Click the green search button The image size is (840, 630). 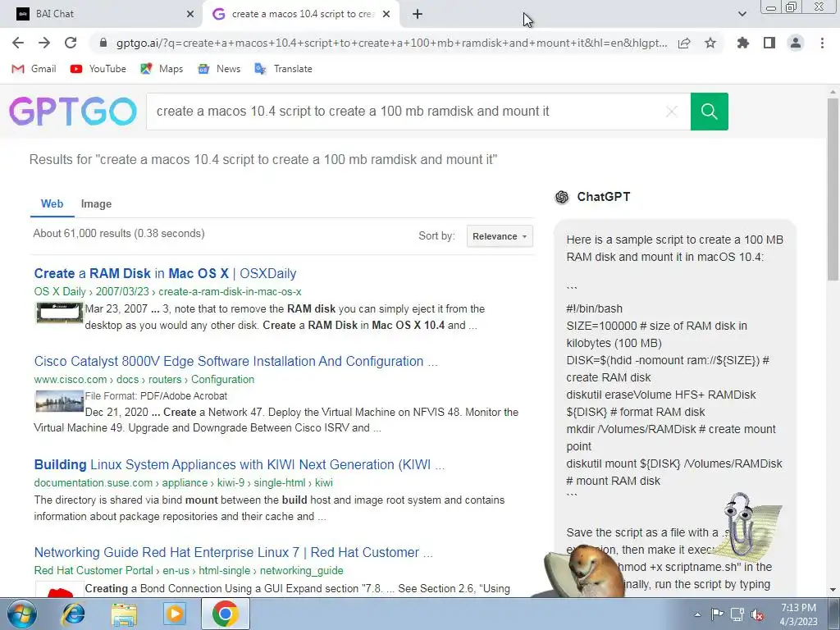pyautogui.click(x=710, y=112)
